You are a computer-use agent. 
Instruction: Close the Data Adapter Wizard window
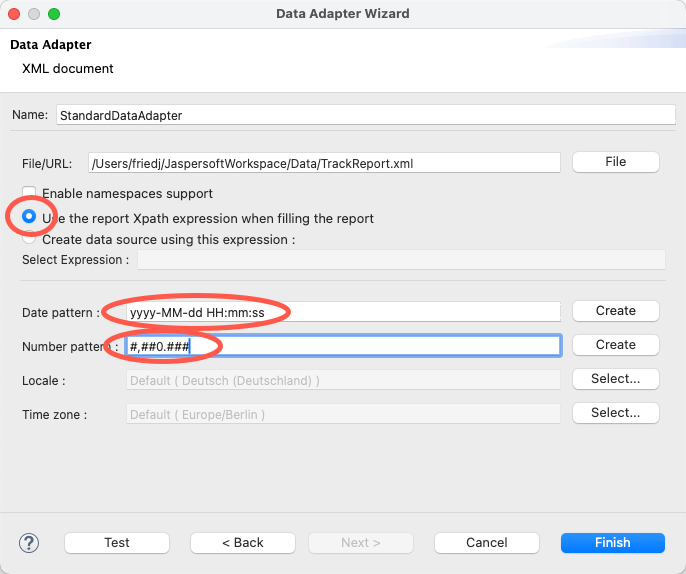pos(14,14)
